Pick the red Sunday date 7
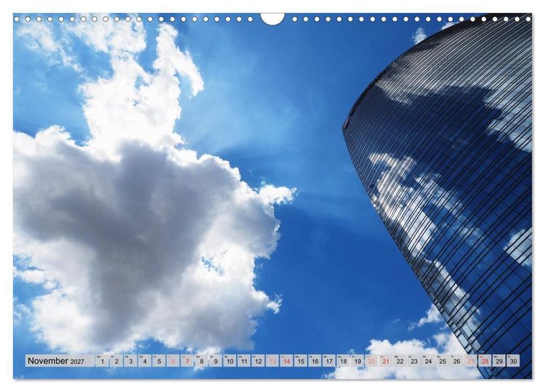The height and width of the screenshot is (392, 545). [187, 361]
